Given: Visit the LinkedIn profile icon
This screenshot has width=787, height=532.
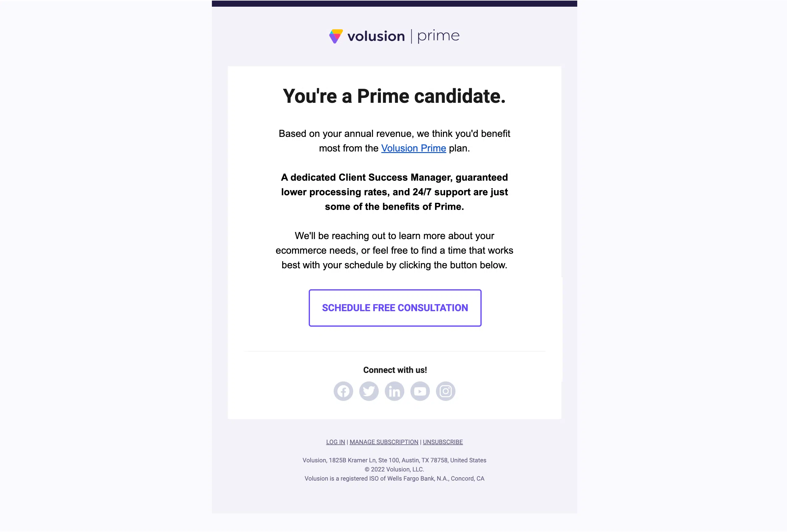Looking at the screenshot, I should [395, 391].
